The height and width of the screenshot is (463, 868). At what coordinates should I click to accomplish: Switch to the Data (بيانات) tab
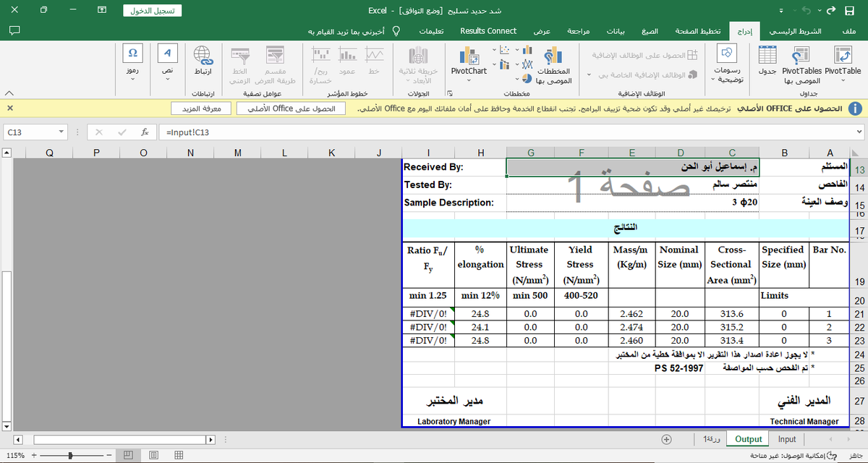[x=615, y=31]
